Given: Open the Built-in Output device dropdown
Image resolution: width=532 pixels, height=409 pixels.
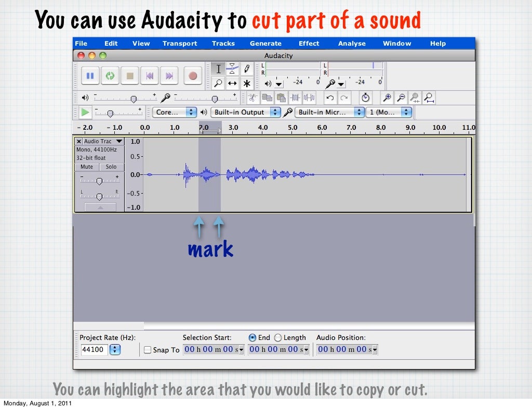Looking at the screenshot, I should [246, 112].
